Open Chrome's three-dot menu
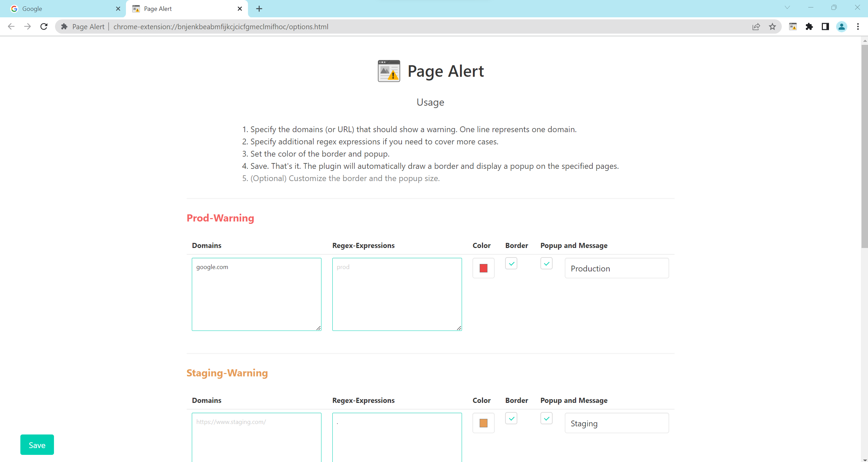The height and width of the screenshot is (462, 868). click(858, 26)
